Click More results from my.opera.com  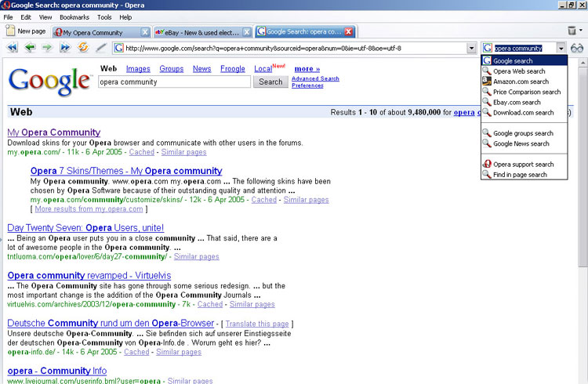point(89,209)
